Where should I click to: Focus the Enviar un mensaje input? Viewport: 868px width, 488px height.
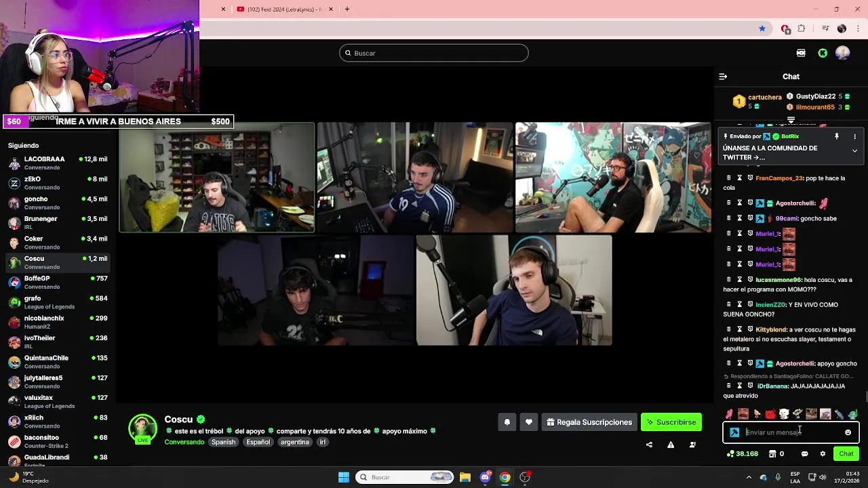pos(792,432)
